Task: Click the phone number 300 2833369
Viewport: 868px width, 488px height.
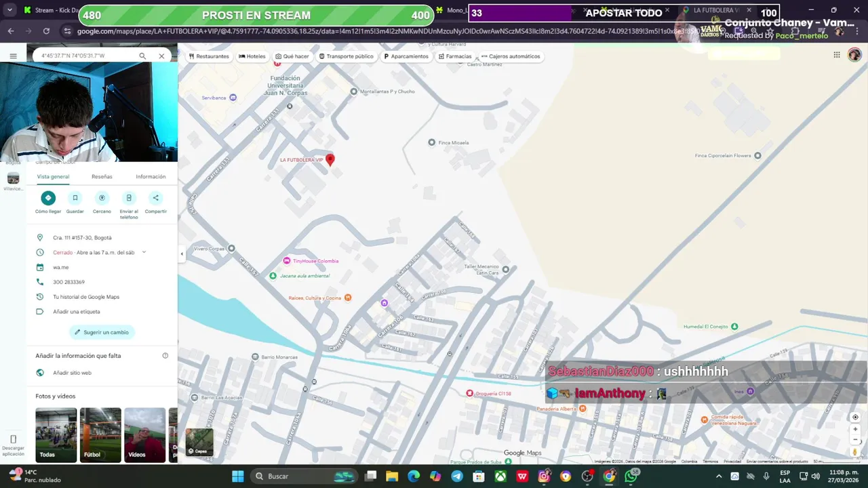Action: tap(68, 282)
